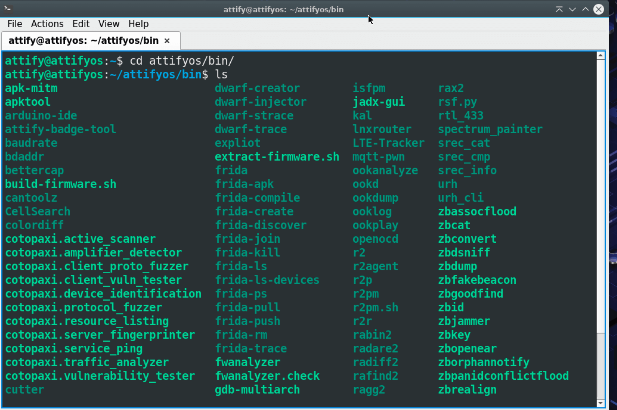This screenshot has height=410, width=617.
Task: Click the r2agent entry
Action: tap(375, 266)
